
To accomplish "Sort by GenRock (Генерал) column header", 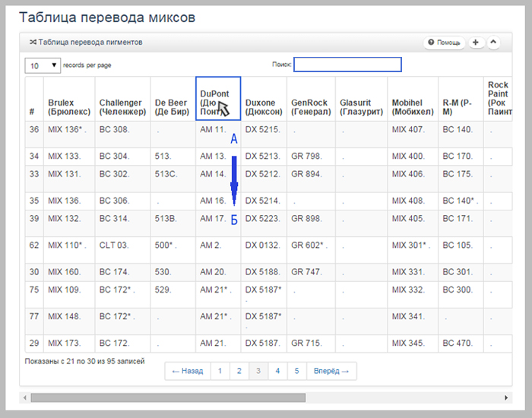I will point(311,99).
